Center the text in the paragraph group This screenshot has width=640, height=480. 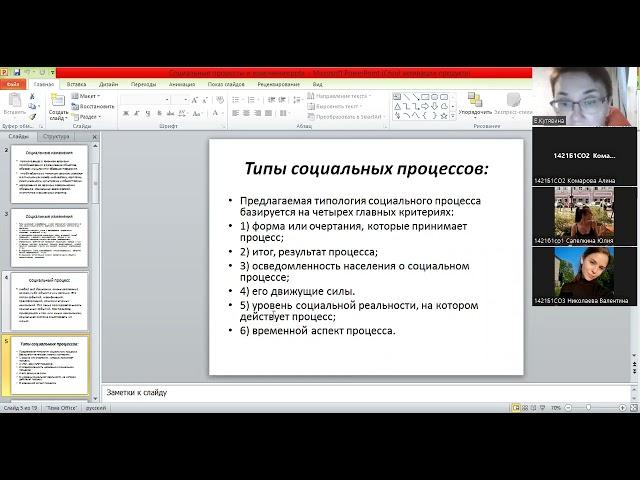click(x=246, y=113)
